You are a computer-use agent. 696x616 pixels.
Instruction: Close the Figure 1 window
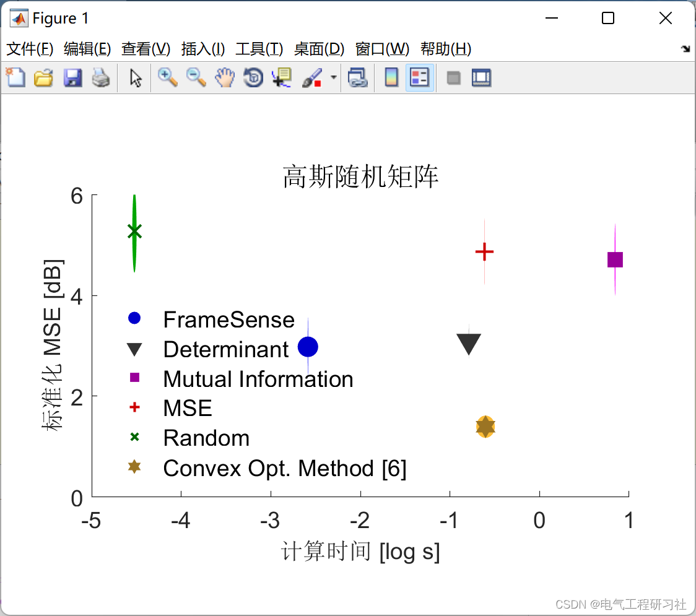tap(666, 18)
